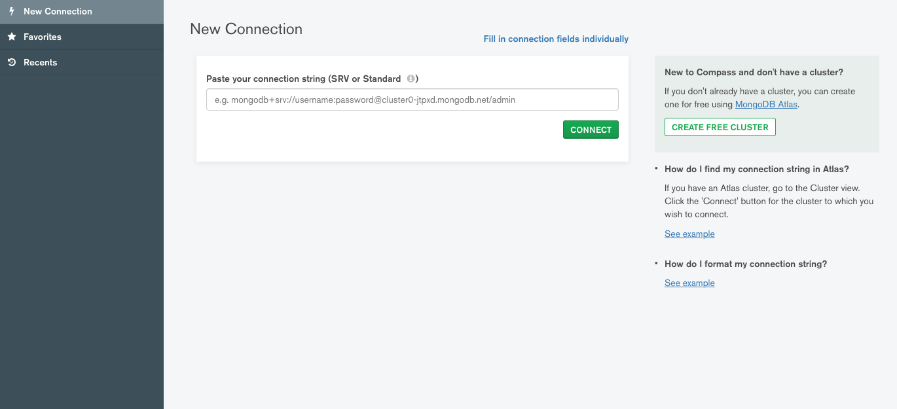Screen dimensions: 897x409
Task: Show the Recents connections list
Action: (82, 62)
